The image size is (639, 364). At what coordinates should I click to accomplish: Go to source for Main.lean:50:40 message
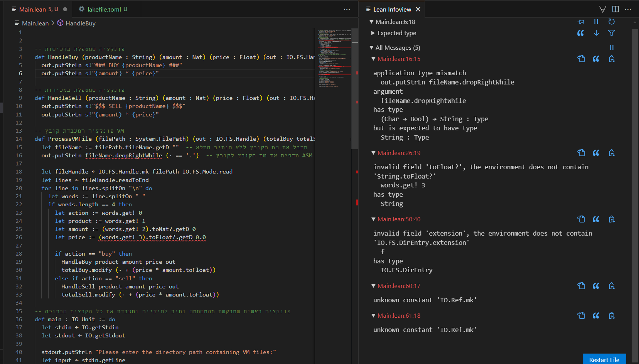pyautogui.click(x=581, y=219)
